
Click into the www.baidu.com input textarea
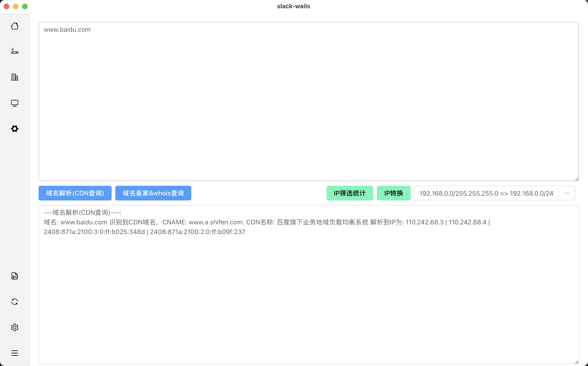click(308, 102)
